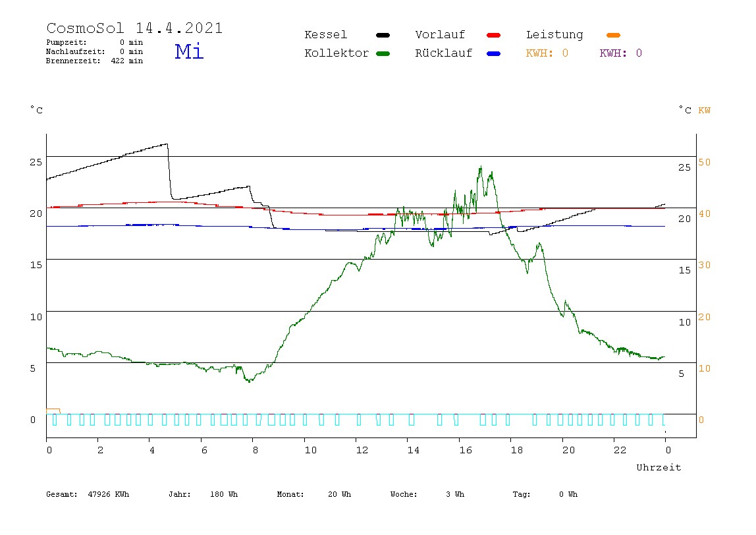Click the year value '180 Wh'

224,494
